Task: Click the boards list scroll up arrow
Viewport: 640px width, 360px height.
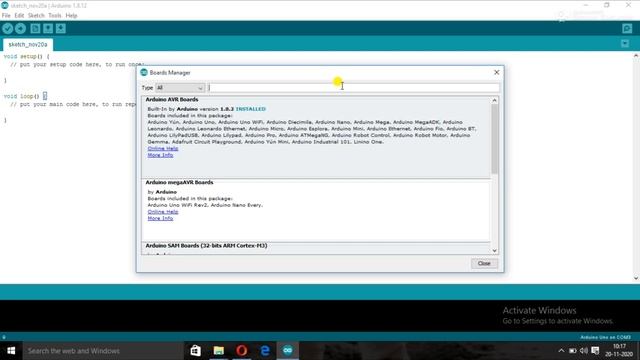Action: (494, 100)
